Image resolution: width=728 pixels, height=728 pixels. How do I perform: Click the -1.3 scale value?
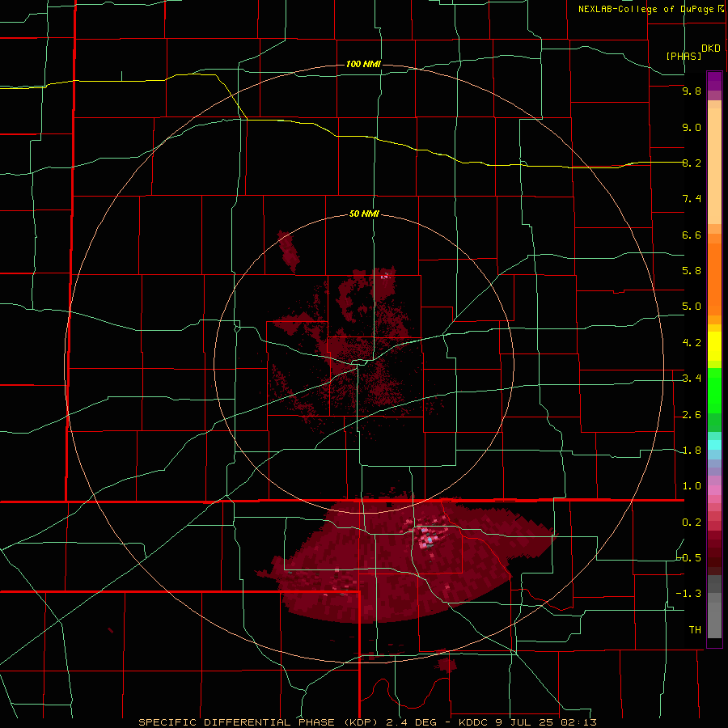(x=688, y=594)
